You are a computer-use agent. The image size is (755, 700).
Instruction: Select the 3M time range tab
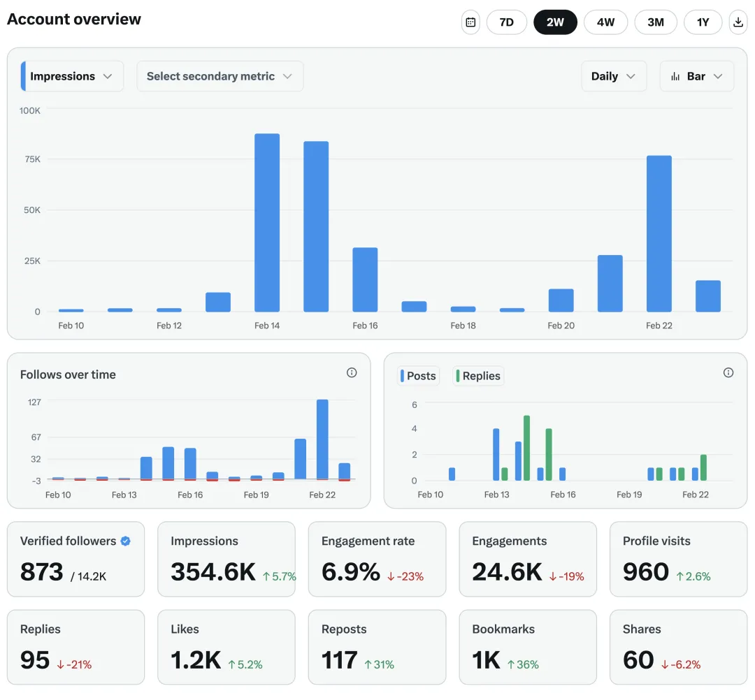[655, 22]
